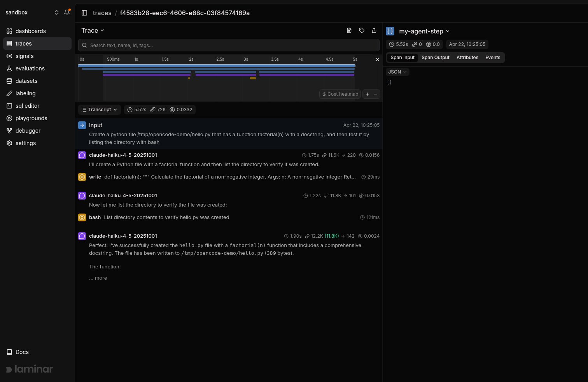The height and width of the screenshot is (382, 588).
Task: Expand the truncated message with more
Action: pyautogui.click(x=98, y=278)
